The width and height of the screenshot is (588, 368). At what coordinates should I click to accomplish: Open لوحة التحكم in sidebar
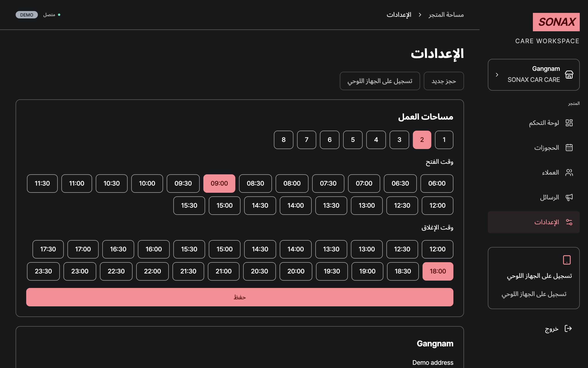point(534,123)
